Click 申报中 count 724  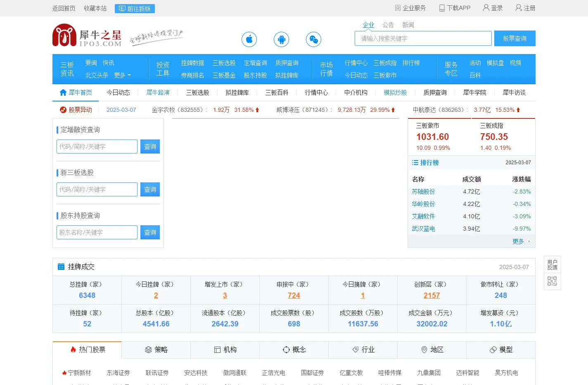pyautogui.click(x=294, y=295)
